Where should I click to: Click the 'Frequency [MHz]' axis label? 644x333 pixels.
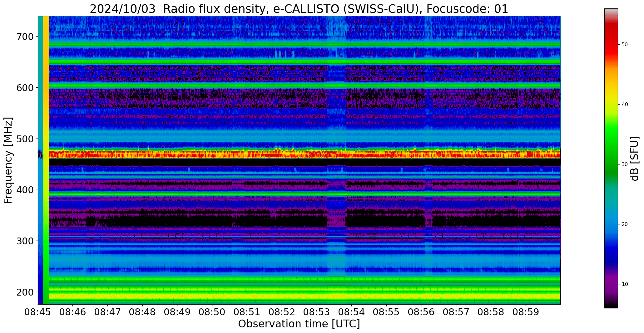pyautogui.click(x=8, y=160)
